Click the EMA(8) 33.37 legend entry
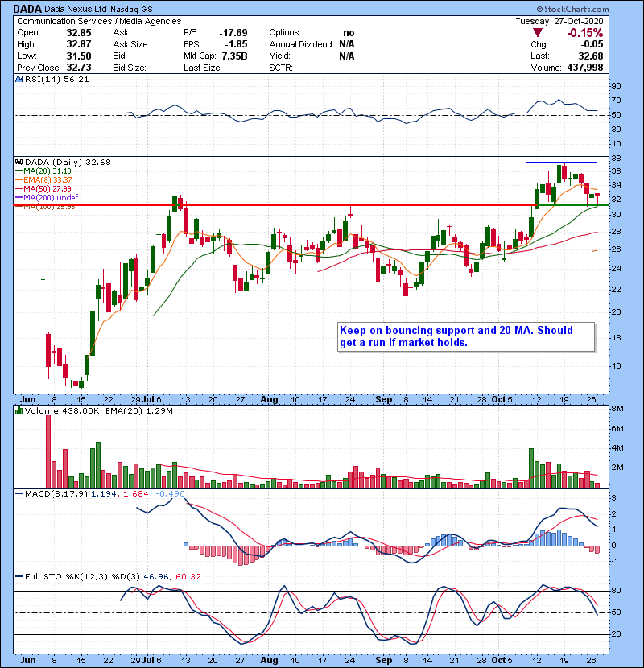This screenshot has height=668, width=644. click(47, 180)
